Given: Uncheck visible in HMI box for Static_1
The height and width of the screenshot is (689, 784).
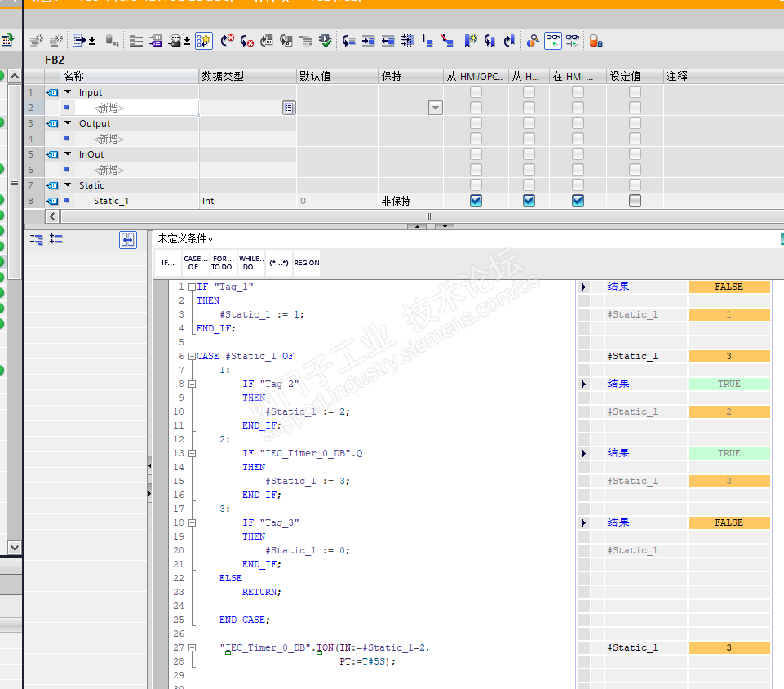Looking at the screenshot, I should tap(578, 201).
